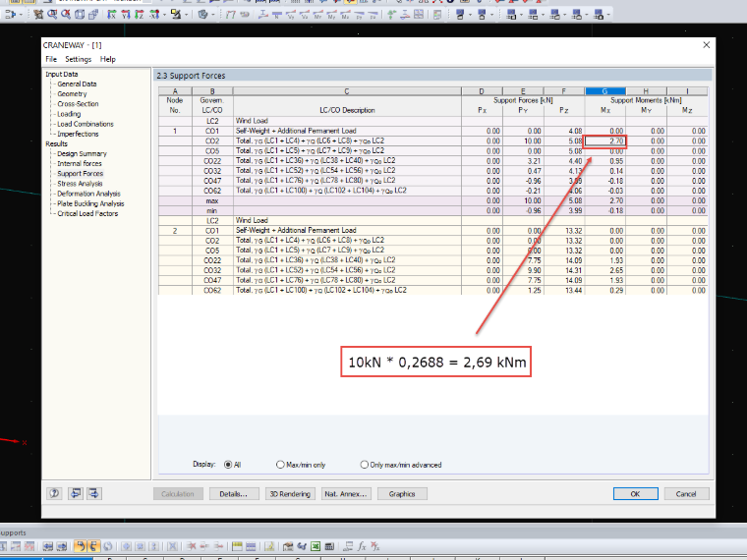
Task: Click the highlighted undo arrow icon in the table toolbar
Action: [80, 546]
